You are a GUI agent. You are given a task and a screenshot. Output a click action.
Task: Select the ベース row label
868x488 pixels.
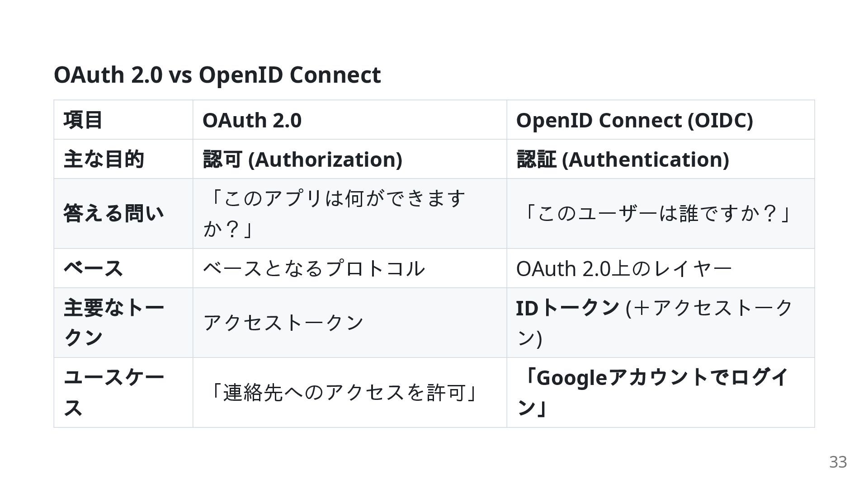93,268
